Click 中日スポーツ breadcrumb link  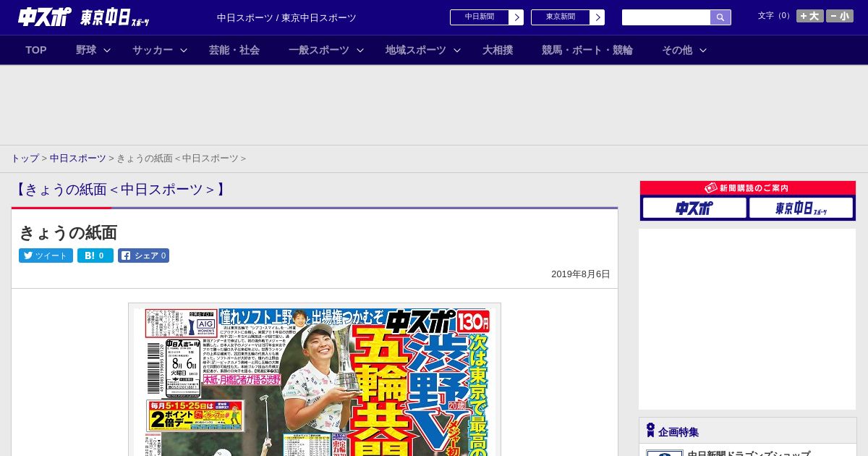pos(78,159)
